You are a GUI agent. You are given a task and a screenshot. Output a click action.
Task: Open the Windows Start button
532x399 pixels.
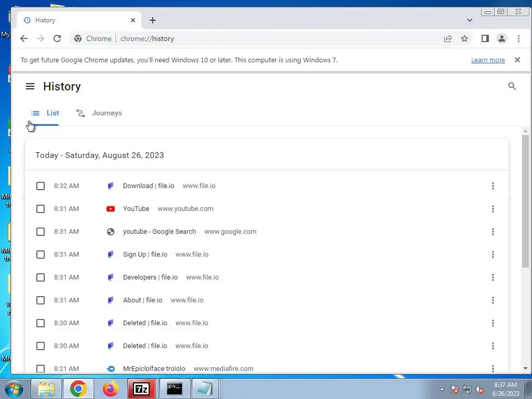click(13, 389)
